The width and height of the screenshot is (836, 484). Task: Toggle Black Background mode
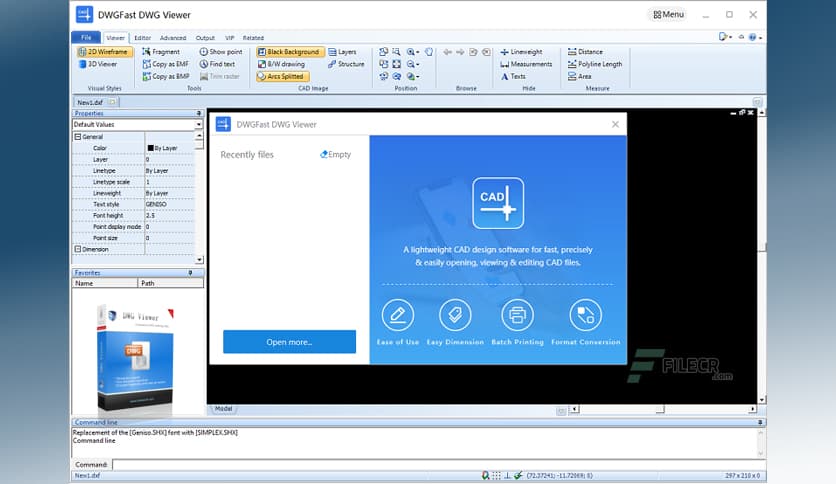click(x=290, y=52)
